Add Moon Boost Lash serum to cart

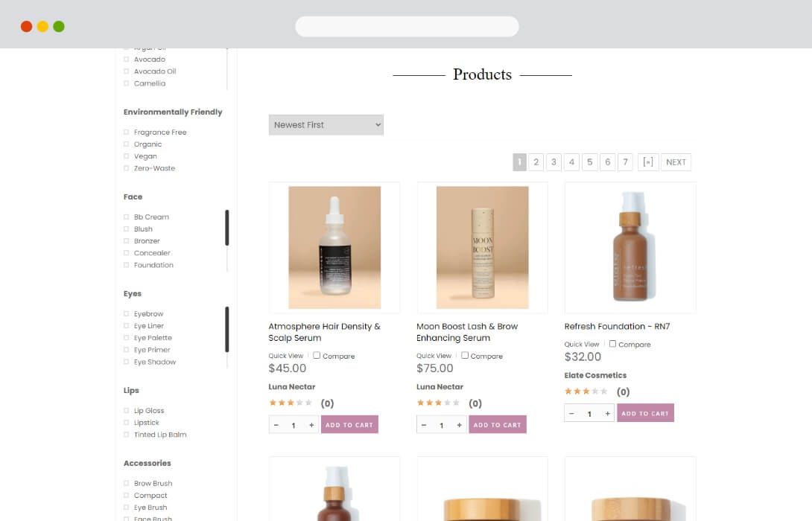coord(497,425)
